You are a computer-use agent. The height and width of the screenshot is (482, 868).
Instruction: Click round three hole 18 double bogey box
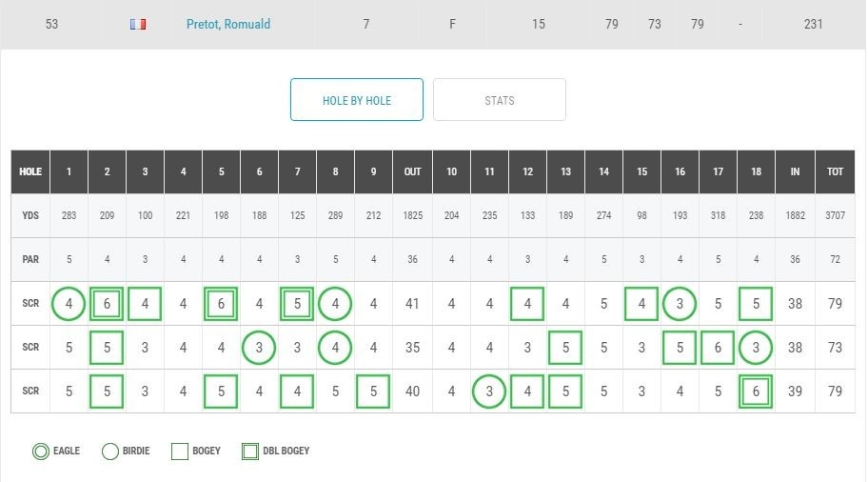(756, 392)
